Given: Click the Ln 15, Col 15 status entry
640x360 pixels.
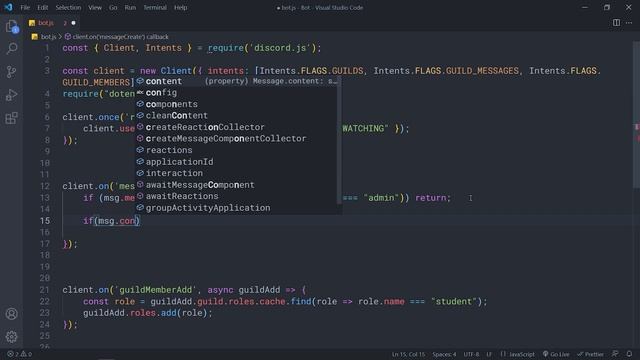Looking at the screenshot, I should [408, 354].
